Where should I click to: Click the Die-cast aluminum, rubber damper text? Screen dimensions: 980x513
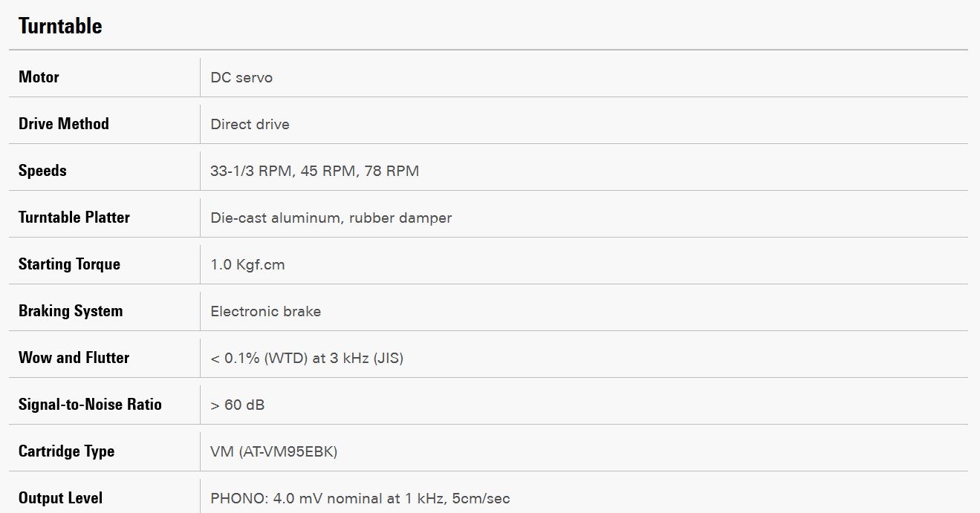click(331, 218)
